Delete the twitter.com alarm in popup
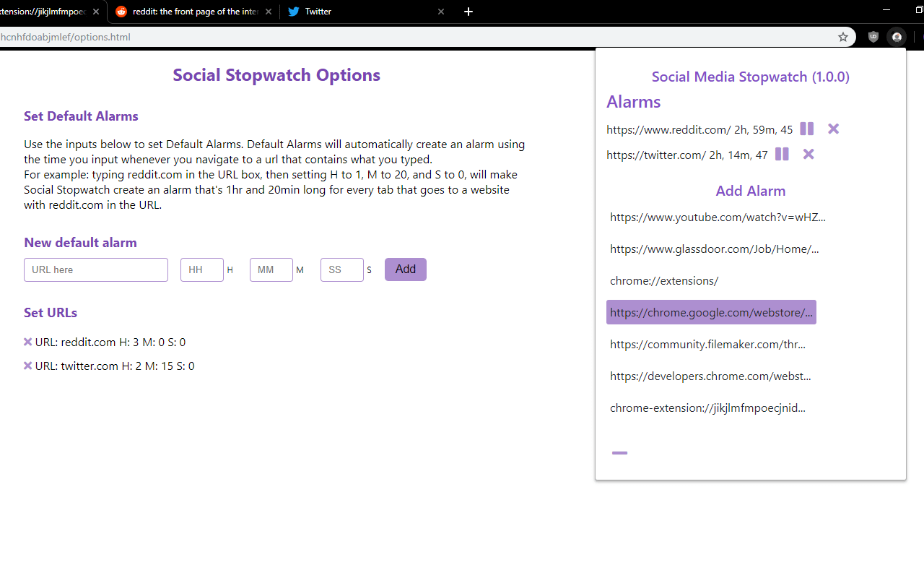The height and width of the screenshot is (578, 924). click(808, 155)
